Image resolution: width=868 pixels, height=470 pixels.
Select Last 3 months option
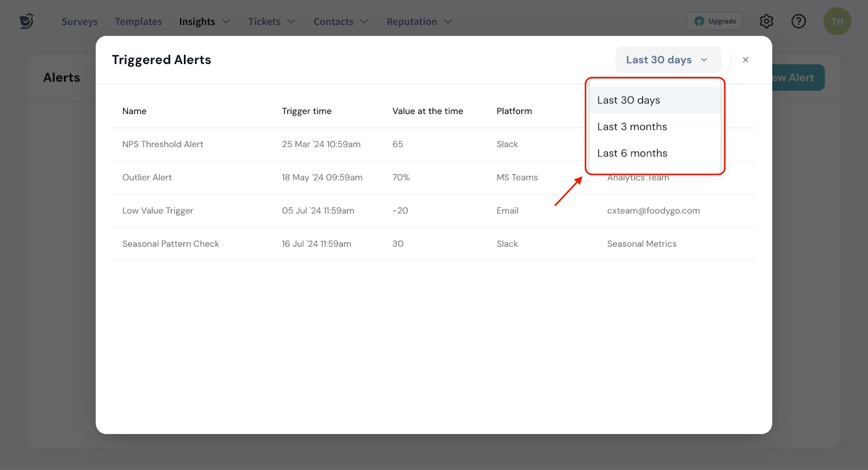tap(632, 127)
